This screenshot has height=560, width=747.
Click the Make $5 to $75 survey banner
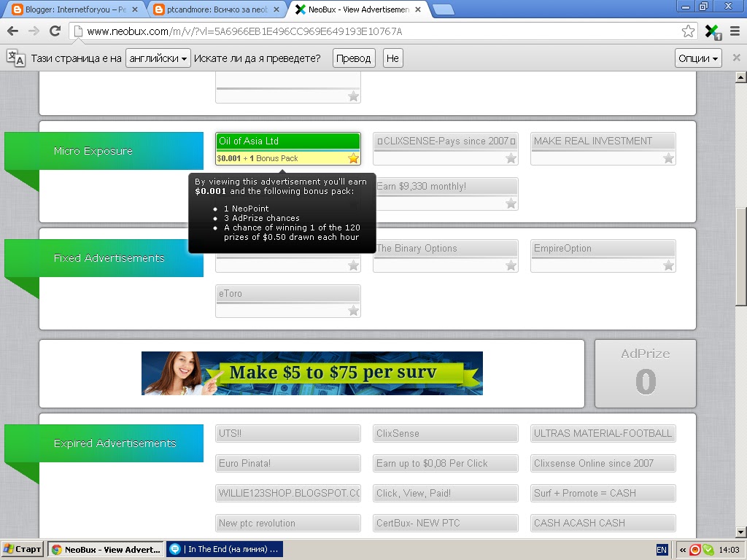pyautogui.click(x=312, y=373)
